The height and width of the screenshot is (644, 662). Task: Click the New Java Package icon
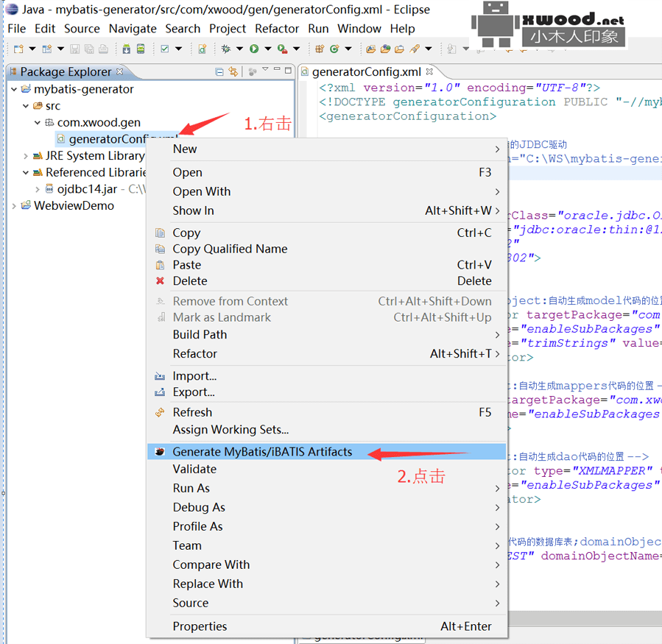pos(320,49)
